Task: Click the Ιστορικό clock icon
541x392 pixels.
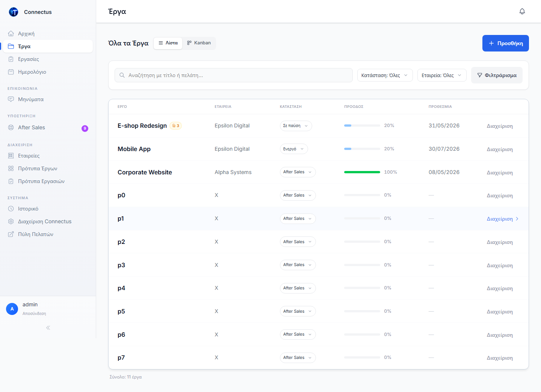Action: (11, 209)
